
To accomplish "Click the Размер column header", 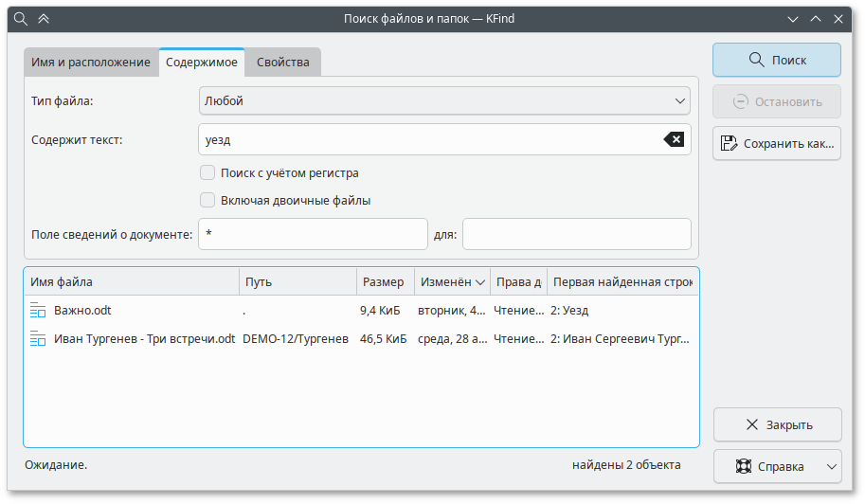I will tap(384, 282).
